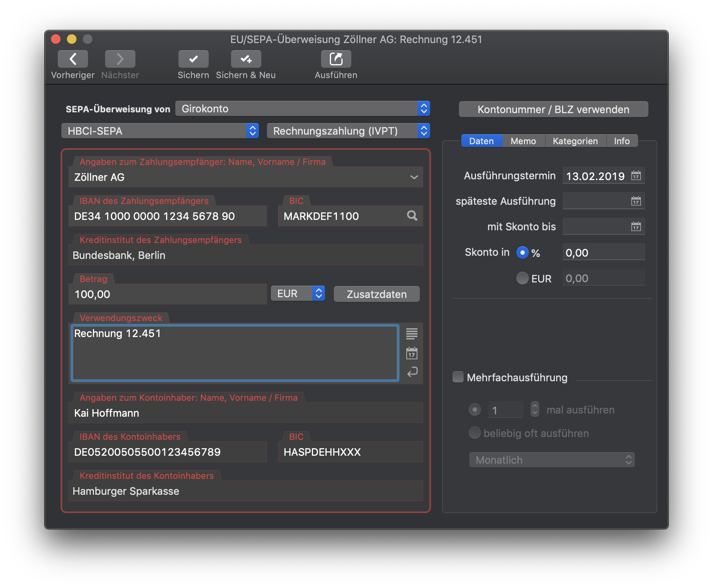This screenshot has height=588, width=713.
Task: Switch to the Info tab
Action: (622, 141)
